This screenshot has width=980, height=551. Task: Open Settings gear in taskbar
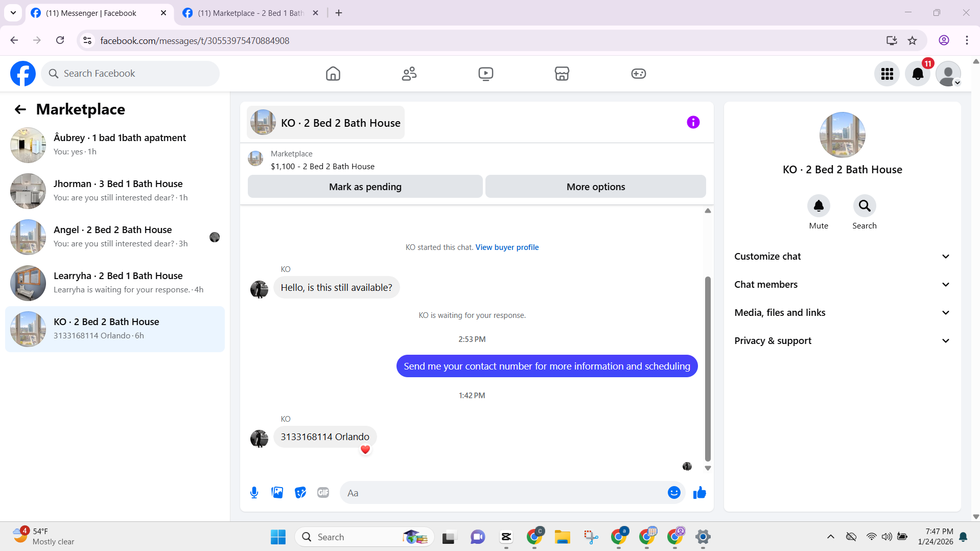703,537
